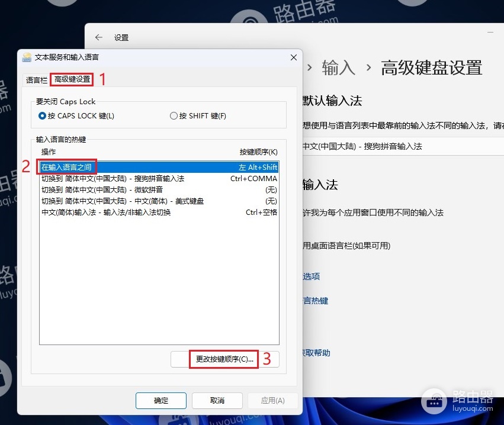The height and width of the screenshot is (425, 504).
Task: Cancel the dialog with 取消
Action: pyautogui.click(x=217, y=401)
